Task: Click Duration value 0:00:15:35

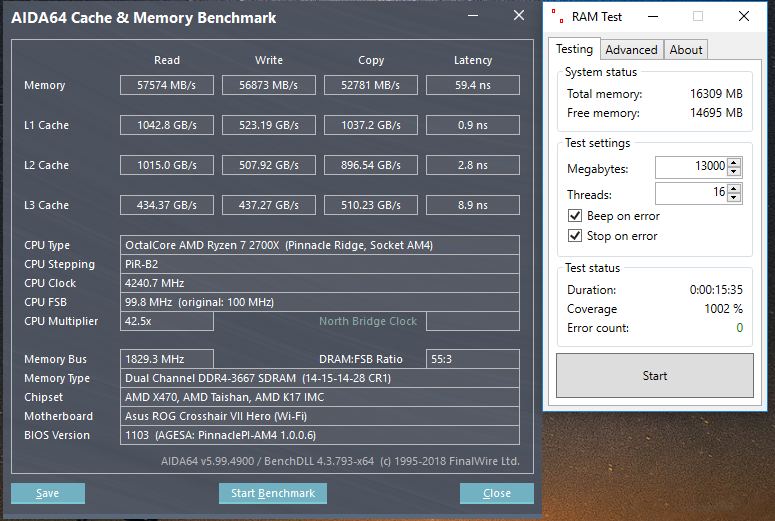Action: click(716, 290)
